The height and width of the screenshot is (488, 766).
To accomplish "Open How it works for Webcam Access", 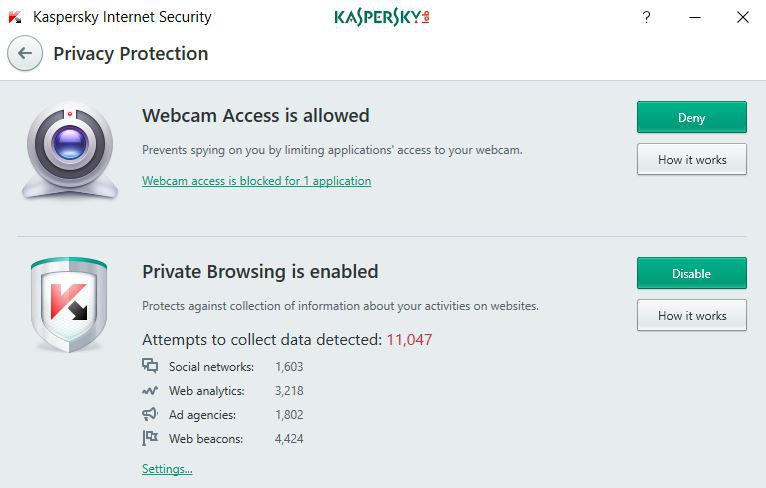I will pos(691,159).
